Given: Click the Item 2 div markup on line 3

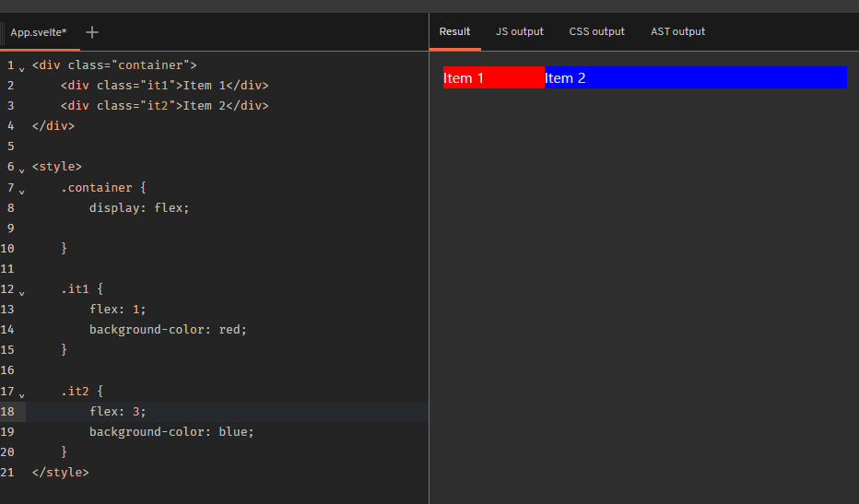Looking at the screenshot, I should pyautogui.click(x=164, y=106).
